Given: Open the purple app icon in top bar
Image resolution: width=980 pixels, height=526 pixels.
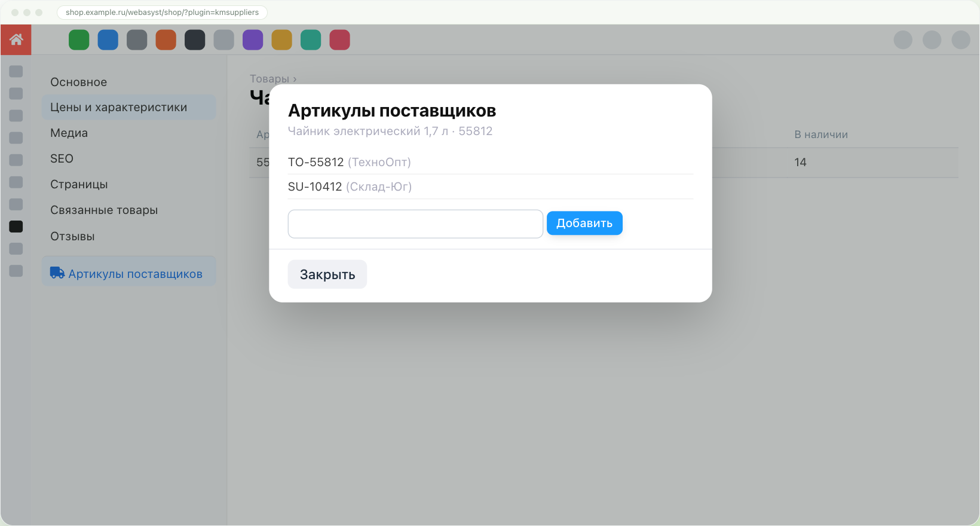Looking at the screenshot, I should click(253, 40).
